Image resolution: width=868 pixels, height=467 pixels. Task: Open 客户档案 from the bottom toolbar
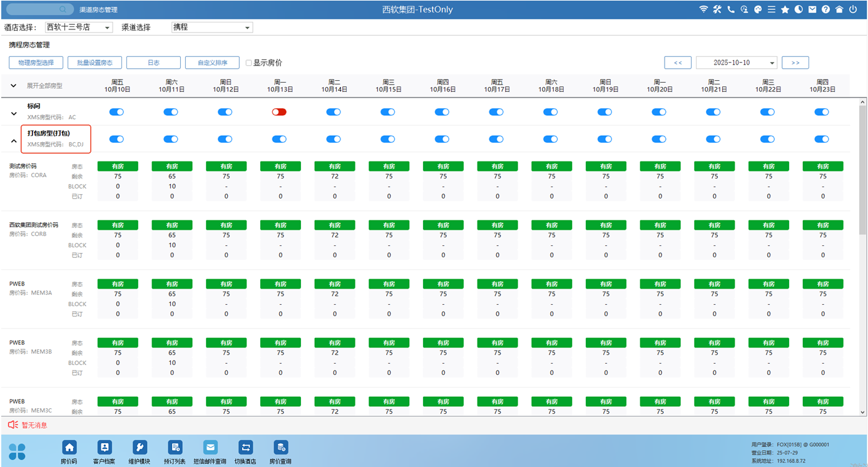[105, 448]
